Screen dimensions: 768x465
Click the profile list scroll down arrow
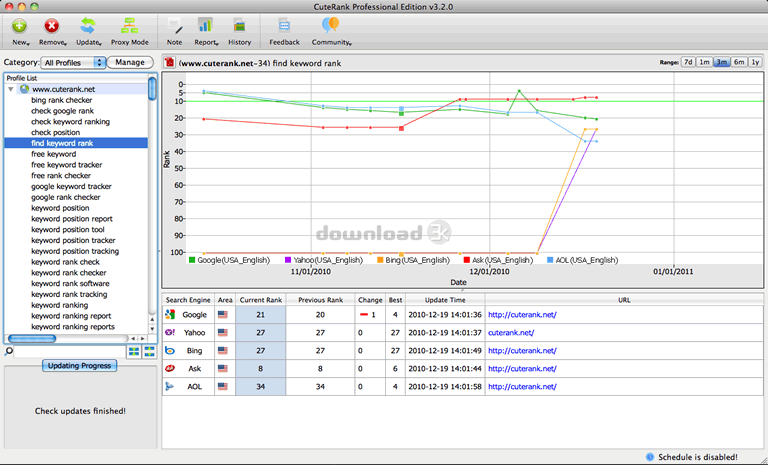point(152,329)
